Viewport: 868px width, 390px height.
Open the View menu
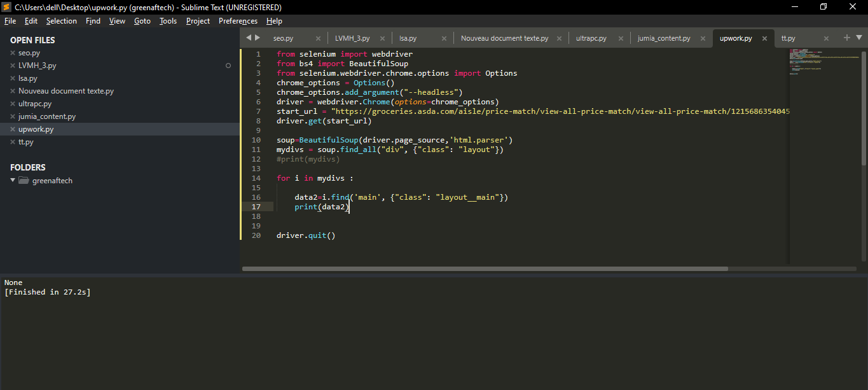point(118,21)
